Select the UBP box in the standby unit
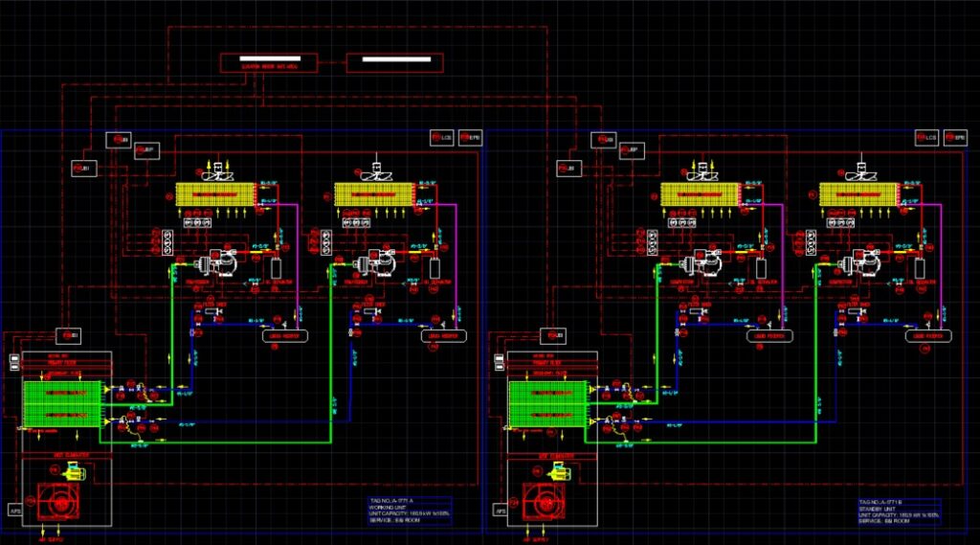This screenshot has width=980, height=545. tap(632, 150)
